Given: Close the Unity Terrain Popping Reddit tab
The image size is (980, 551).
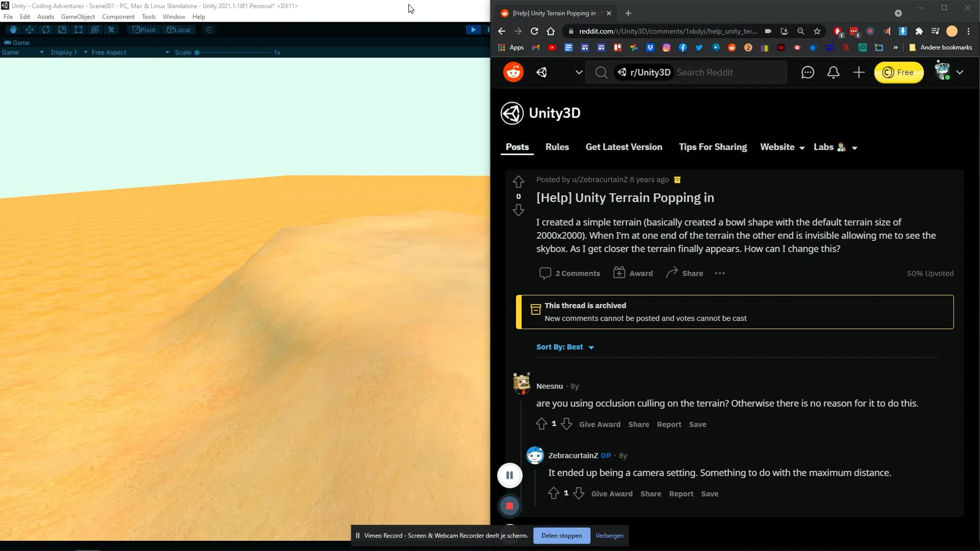Looking at the screenshot, I should [609, 13].
